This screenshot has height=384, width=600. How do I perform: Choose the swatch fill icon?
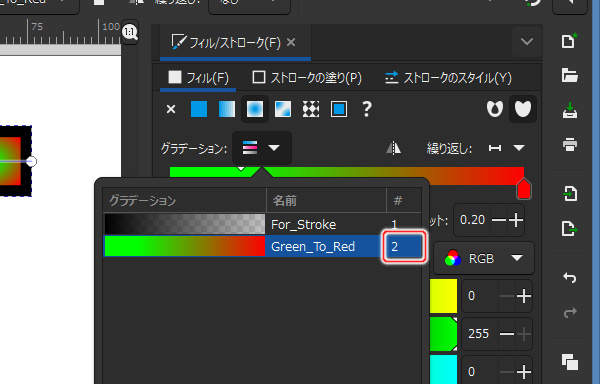(339, 109)
